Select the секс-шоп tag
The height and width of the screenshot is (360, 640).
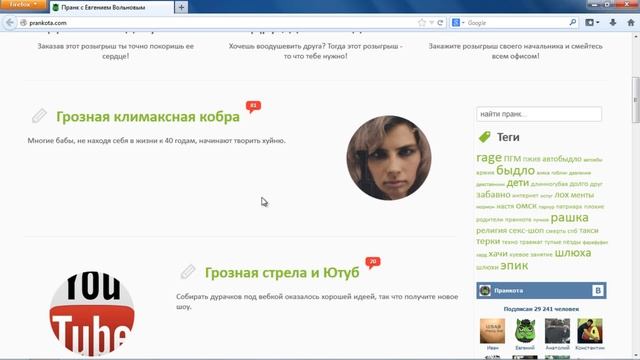(x=526, y=231)
